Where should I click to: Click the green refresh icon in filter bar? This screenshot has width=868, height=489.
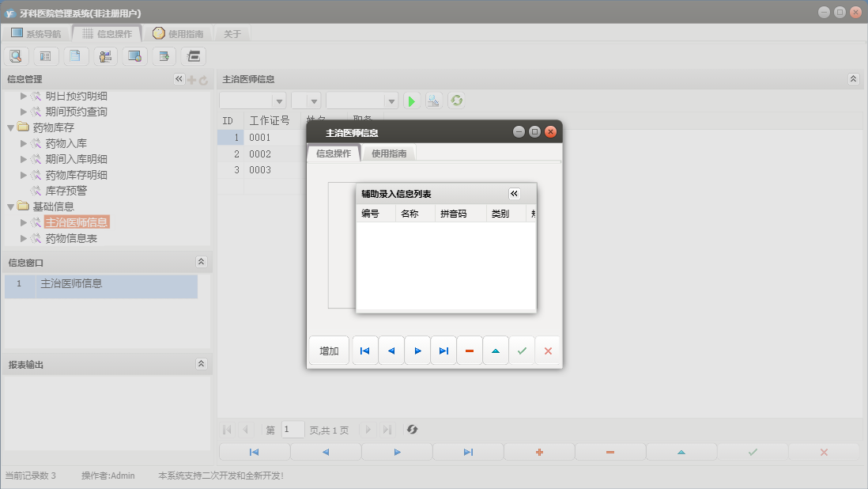[x=456, y=100]
